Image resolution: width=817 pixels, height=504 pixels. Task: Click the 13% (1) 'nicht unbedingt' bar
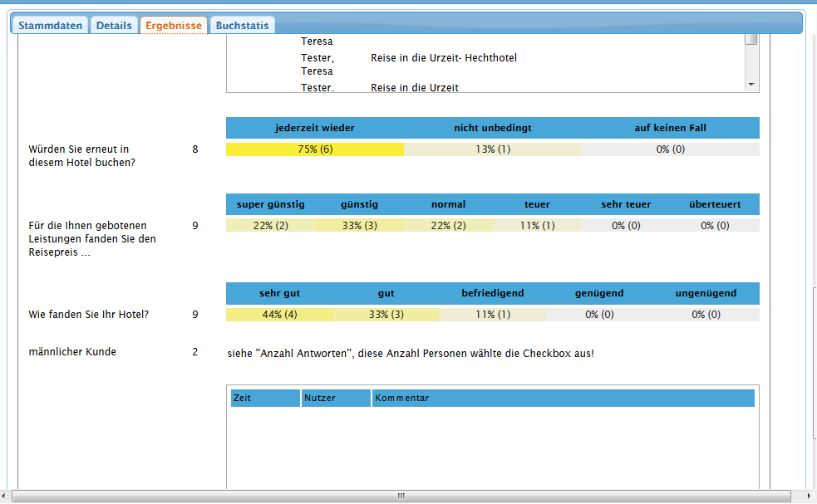tap(493, 149)
